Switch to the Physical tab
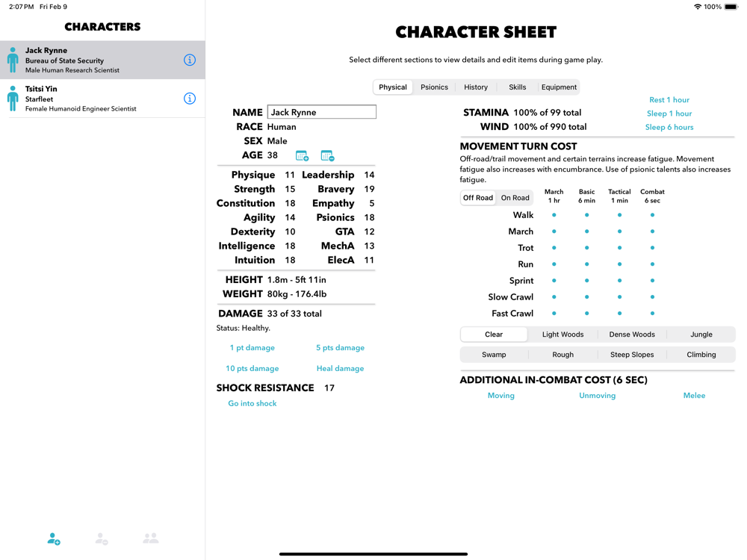Image resolution: width=747 pixels, height=560 pixels. (393, 87)
